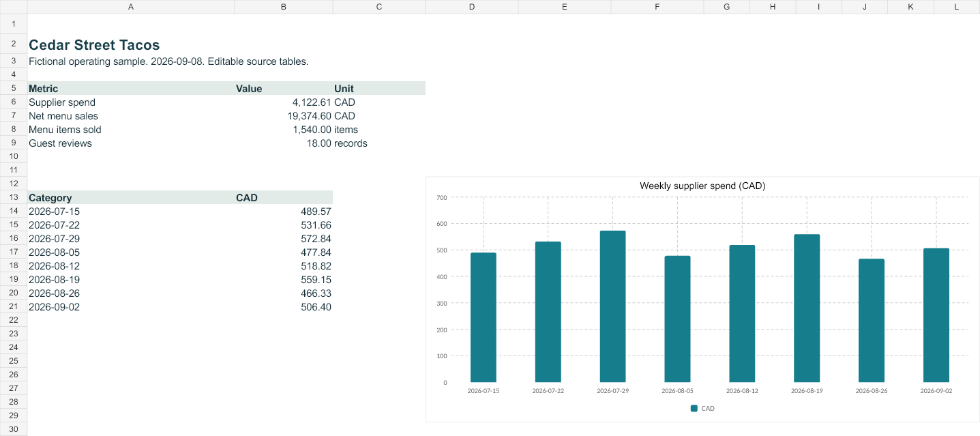The width and height of the screenshot is (980, 436).
Task: Click the date cell 2026-09-02
Action: [131, 307]
